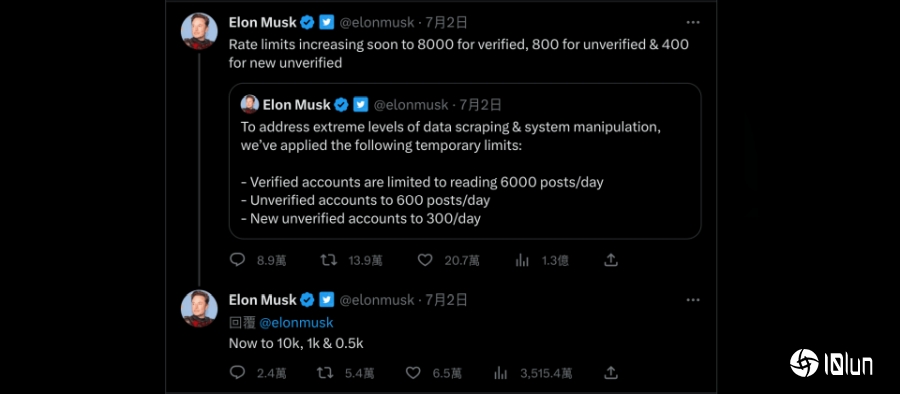Image resolution: width=900 pixels, height=394 pixels.
Task: Click Elon Musk's avatar on the top tweet
Action: [199, 30]
